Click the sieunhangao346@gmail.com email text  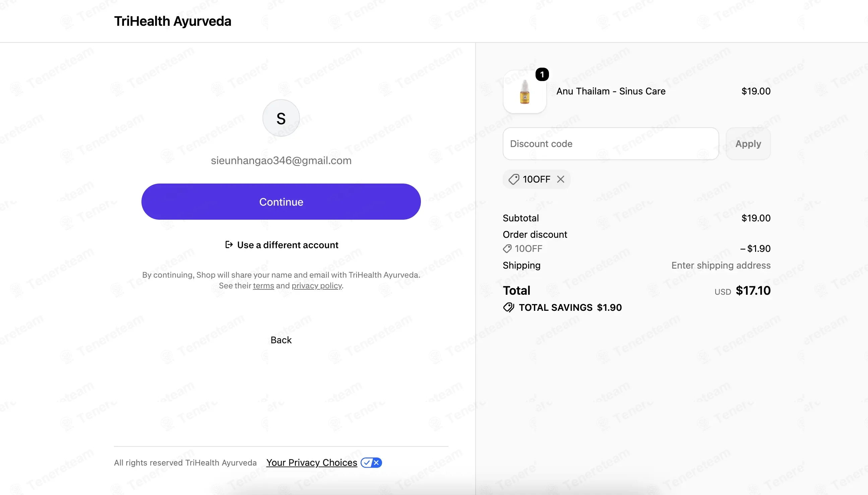point(281,160)
